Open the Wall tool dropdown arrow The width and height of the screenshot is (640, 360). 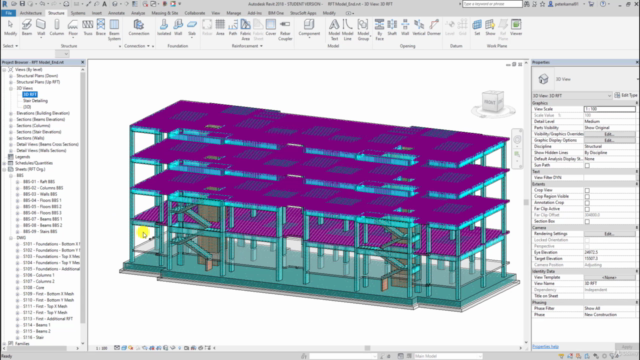click(x=41, y=38)
